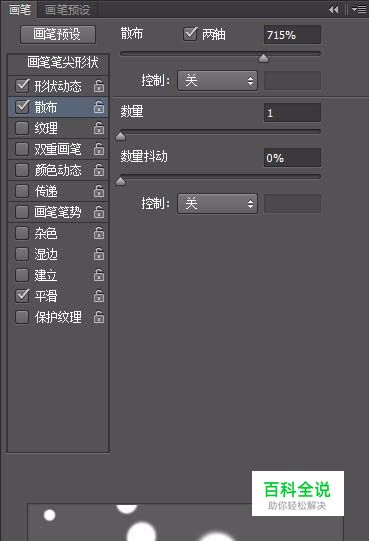Click the 画笔预设 button
369x541 pixels.
[x=58, y=35]
